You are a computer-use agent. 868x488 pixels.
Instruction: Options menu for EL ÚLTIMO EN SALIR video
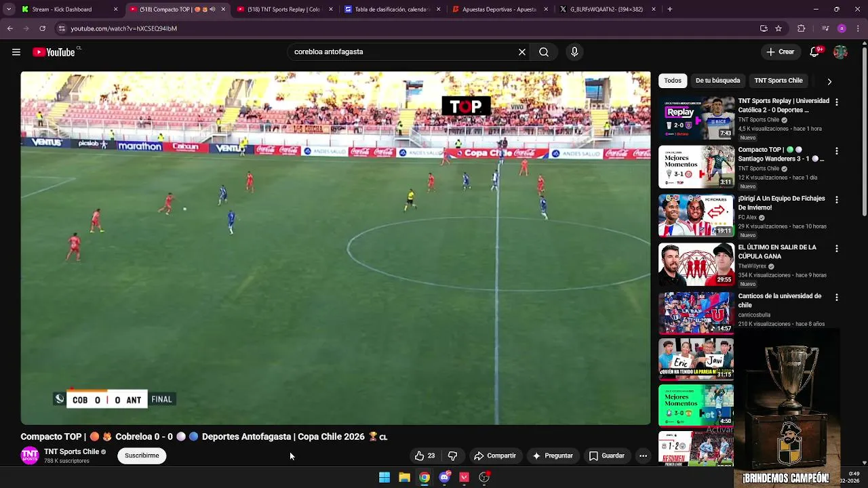(836, 248)
